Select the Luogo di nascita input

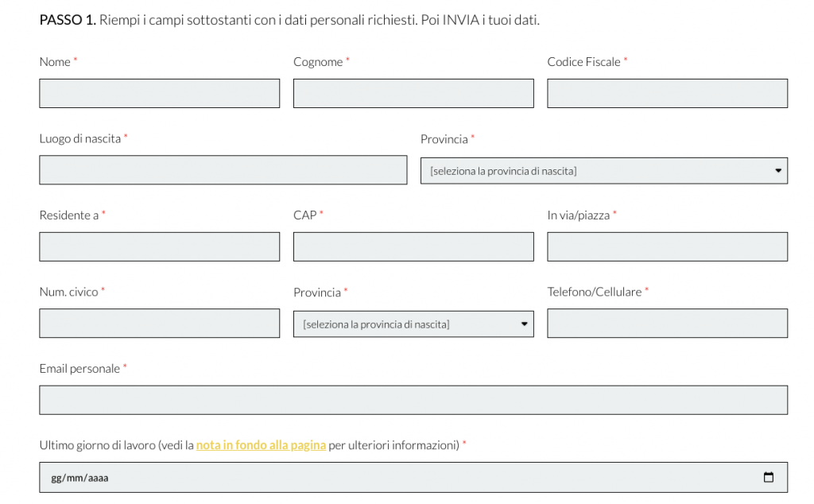223,170
